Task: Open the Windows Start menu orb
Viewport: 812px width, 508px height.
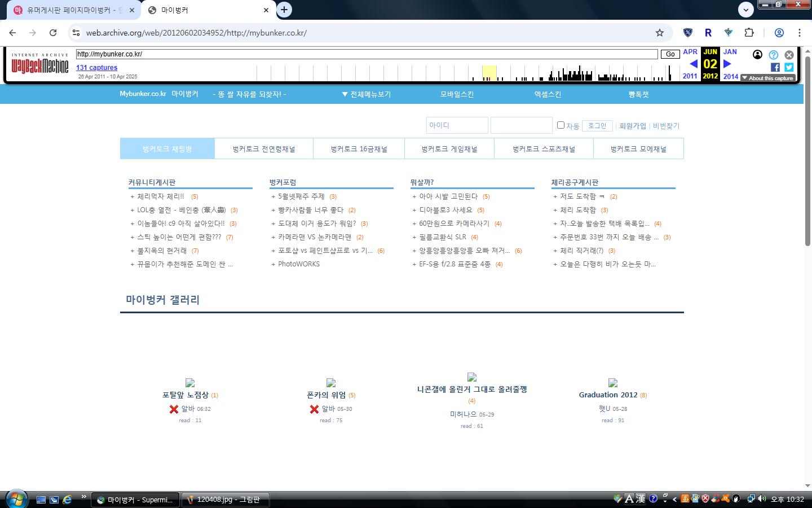Action: point(16,499)
